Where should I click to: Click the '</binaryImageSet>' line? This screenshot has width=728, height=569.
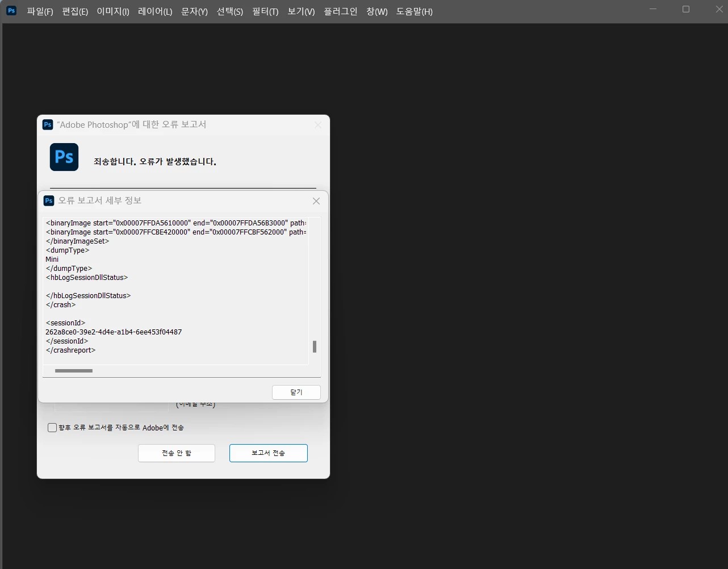(x=77, y=241)
